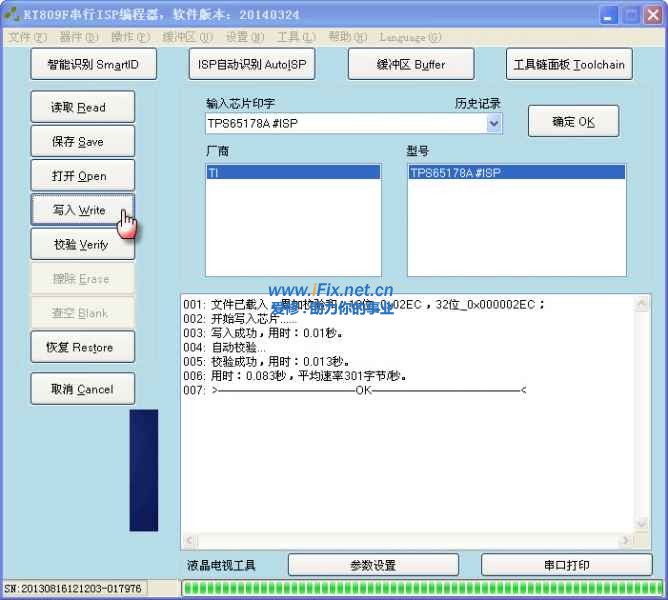Cancel the operation with Cancel button

point(82,389)
